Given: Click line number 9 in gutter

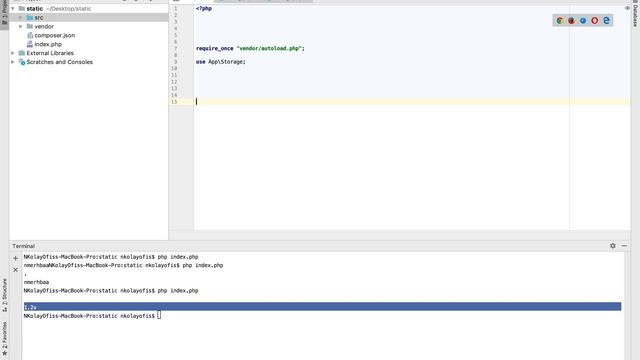Looking at the screenshot, I should point(176,62).
